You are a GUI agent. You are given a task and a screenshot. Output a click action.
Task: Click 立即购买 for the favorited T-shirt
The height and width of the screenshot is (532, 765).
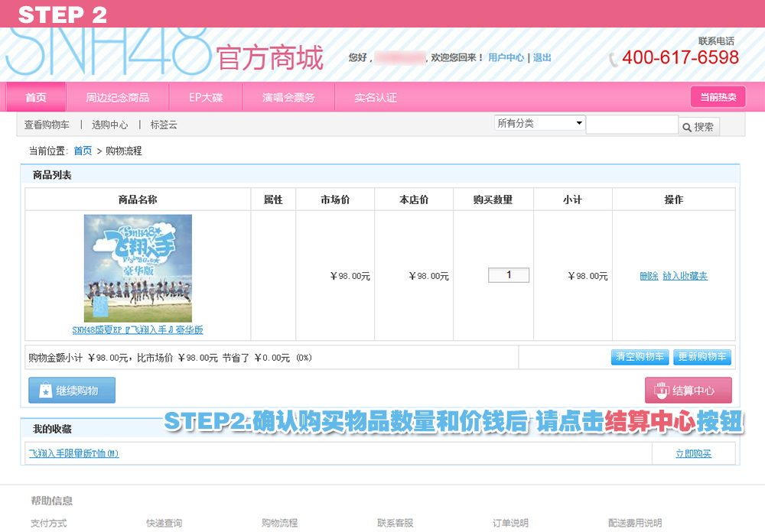[x=693, y=454]
